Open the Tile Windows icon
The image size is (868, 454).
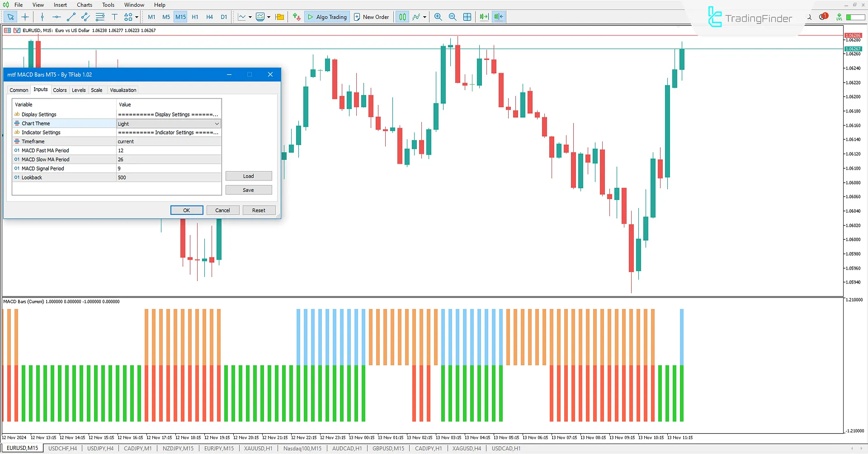[467, 17]
